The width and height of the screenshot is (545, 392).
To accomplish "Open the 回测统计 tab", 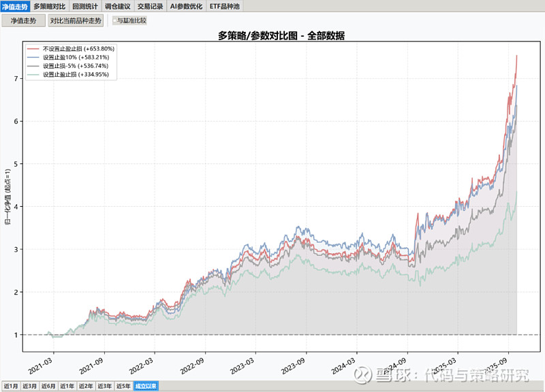I will point(85,5).
